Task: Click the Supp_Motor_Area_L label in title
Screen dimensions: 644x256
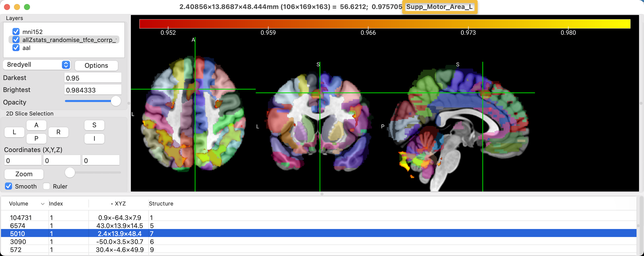Action: pyautogui.click(x=439, y=7)
